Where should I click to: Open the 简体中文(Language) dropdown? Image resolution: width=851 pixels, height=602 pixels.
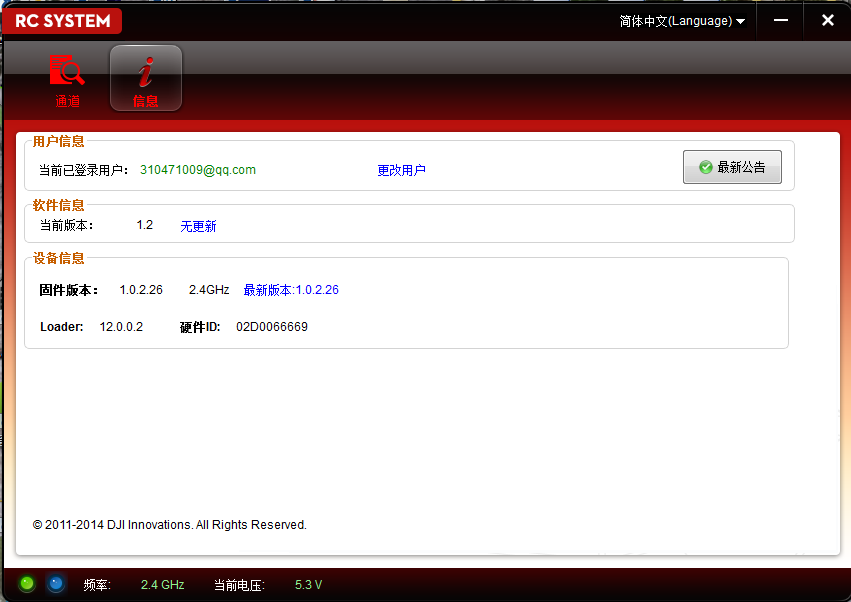[682, 21]
